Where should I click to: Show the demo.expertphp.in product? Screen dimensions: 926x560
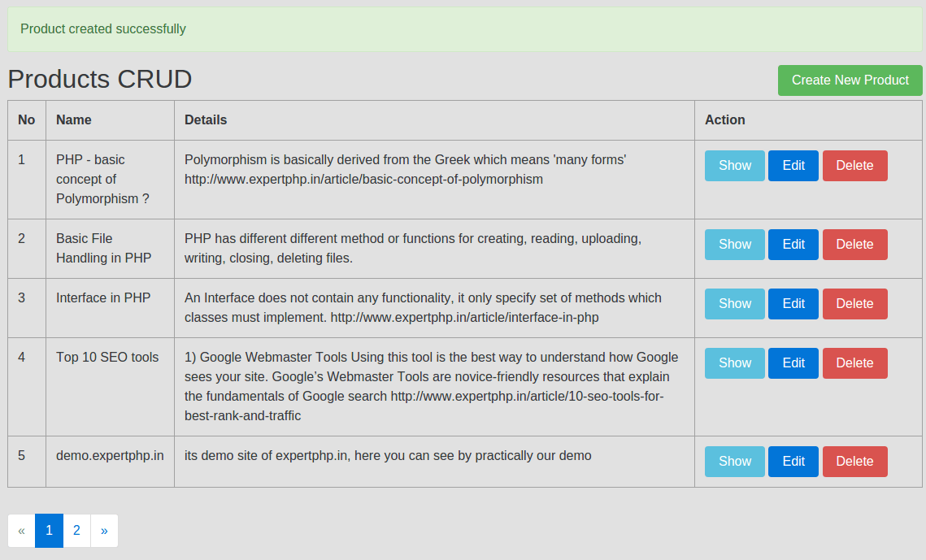pyautogui.click(x=734, y=462)
